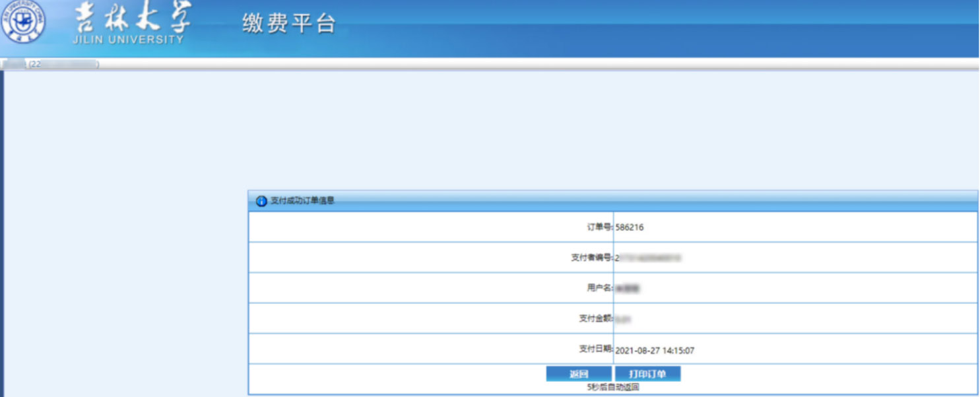Image resolution: width=980 pixels, height=397 pixels.
Task: Click the JILIN UNIVERSITY English text
Action: click(129, 40)
